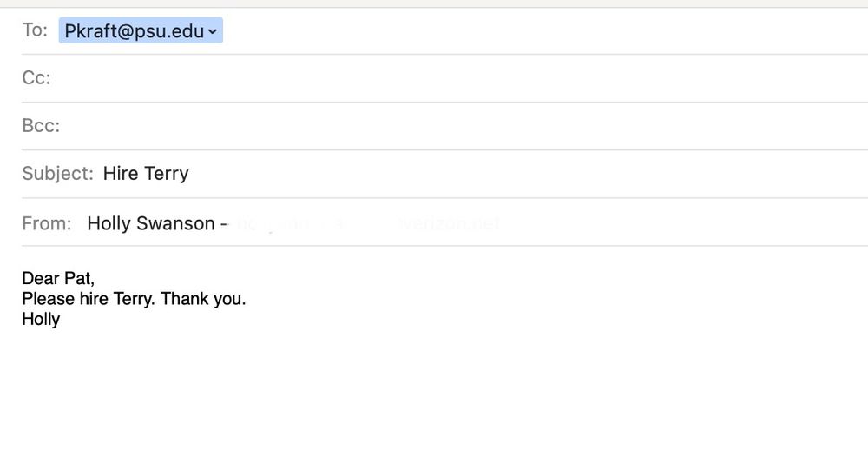This screenshot has width=868, height=464.
Task: Open the dropdown chevron on Pkraft@psu.edu
Action: coord(214,32)
